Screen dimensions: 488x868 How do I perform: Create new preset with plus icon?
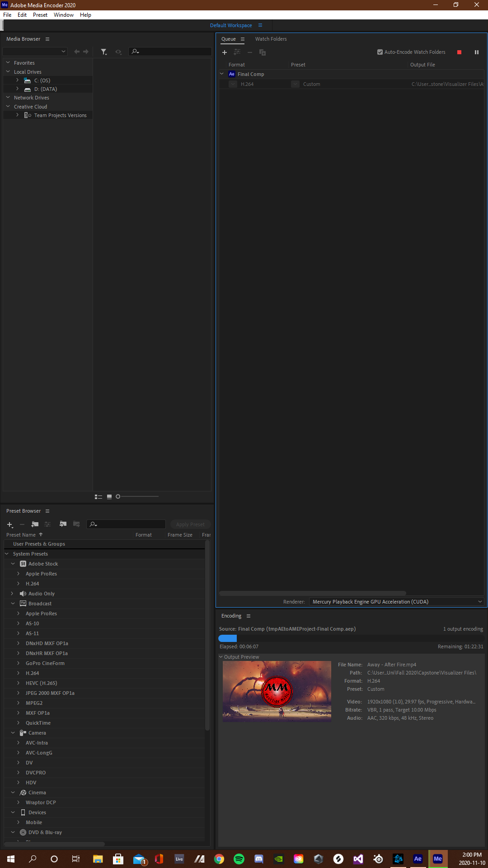(9, 524)
